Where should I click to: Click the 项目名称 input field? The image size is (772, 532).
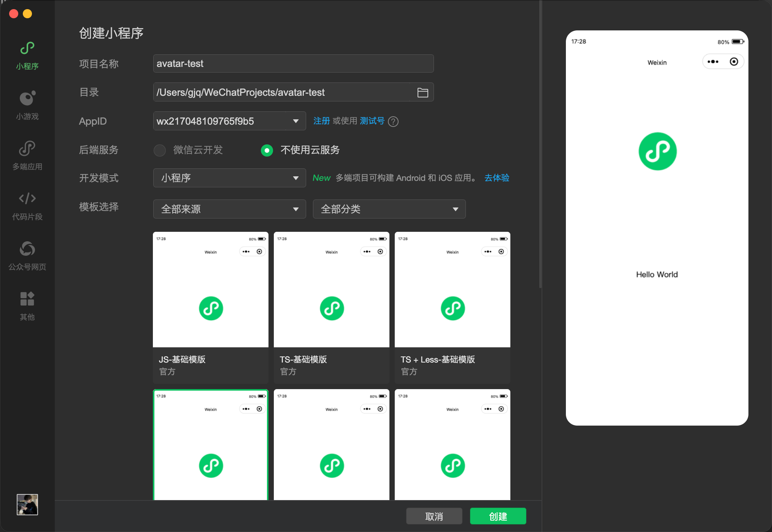pos(293,63)
